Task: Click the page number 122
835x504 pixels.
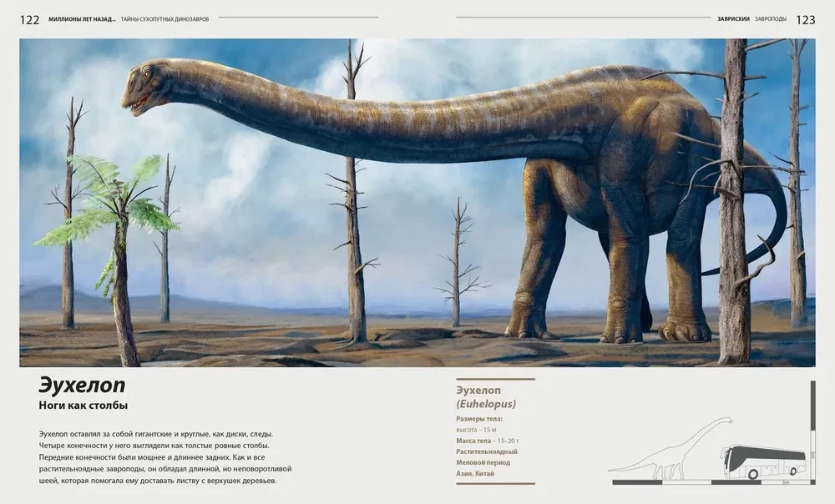Action: (x=30, y=20)
